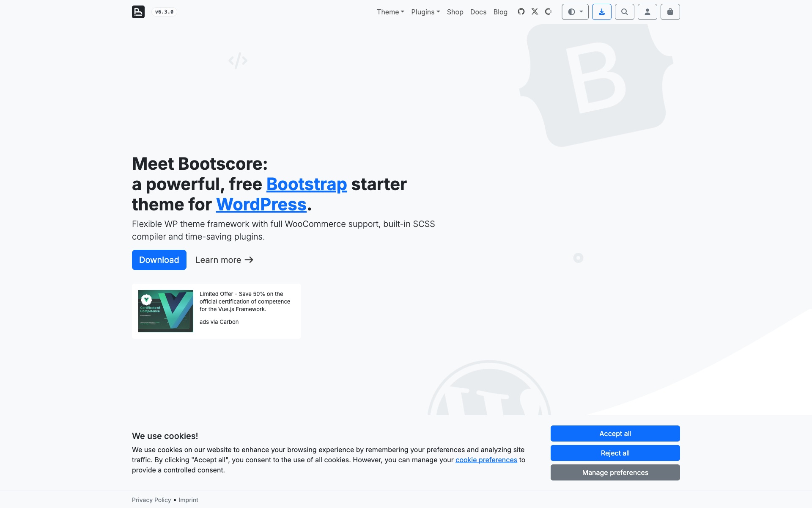Open search with the magnifier icon
This screenshot has height=508, width=812.
pos(624,12)
